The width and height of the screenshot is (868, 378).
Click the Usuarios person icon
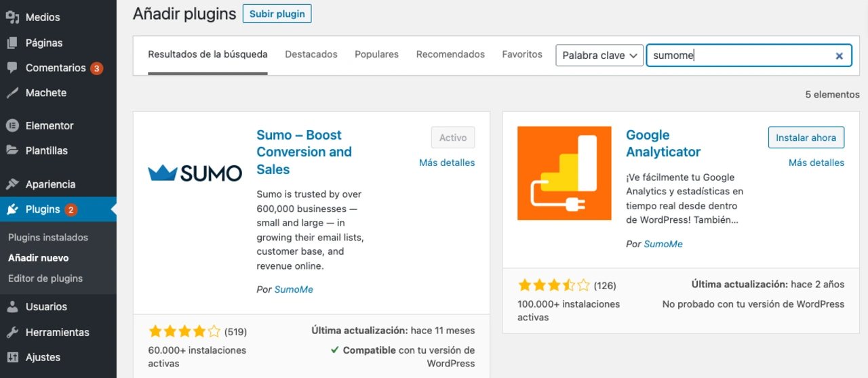pos(12,307)
